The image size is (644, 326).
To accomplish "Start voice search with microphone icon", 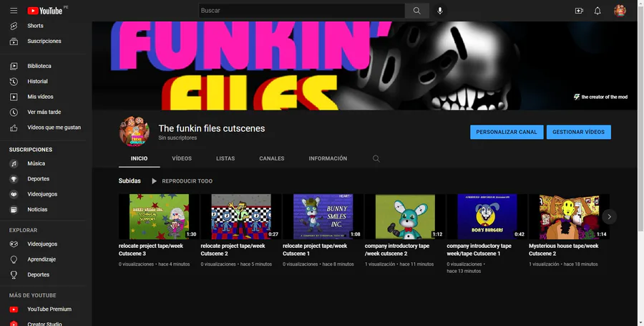I will tap(440, 11).
